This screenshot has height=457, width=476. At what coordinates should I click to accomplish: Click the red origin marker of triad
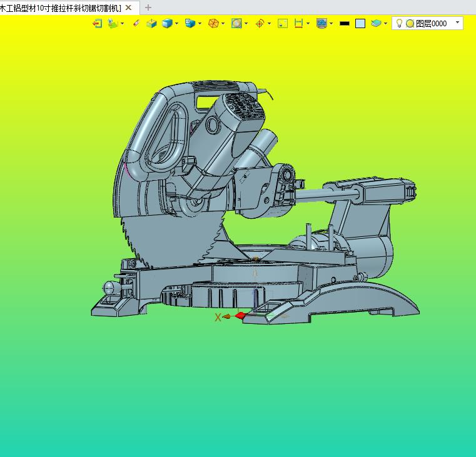(x=240, y=315)
